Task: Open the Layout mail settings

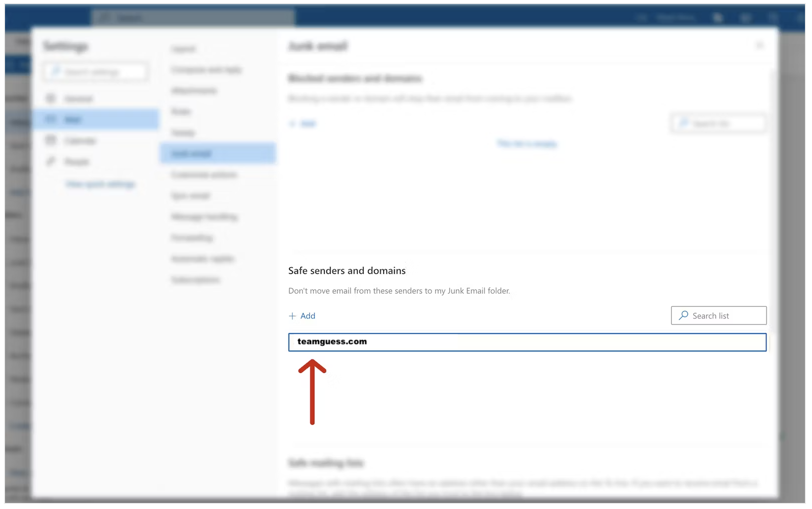Action: tap(183, 49)
